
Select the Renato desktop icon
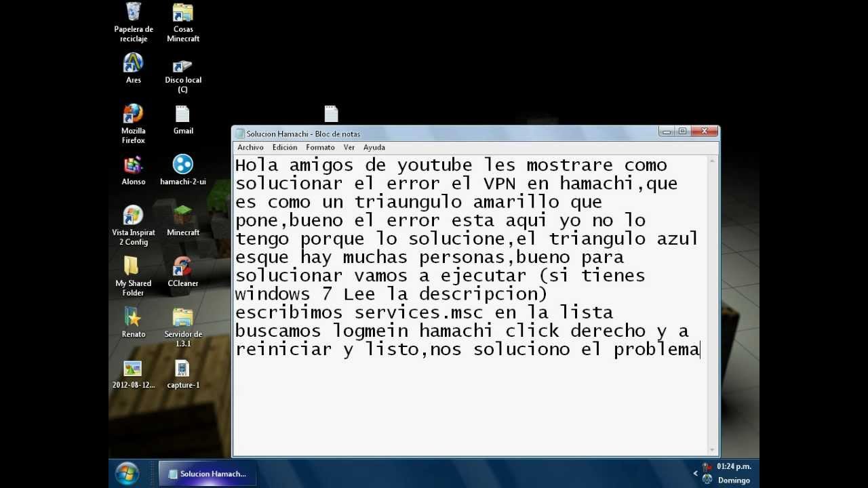[134, 323]
